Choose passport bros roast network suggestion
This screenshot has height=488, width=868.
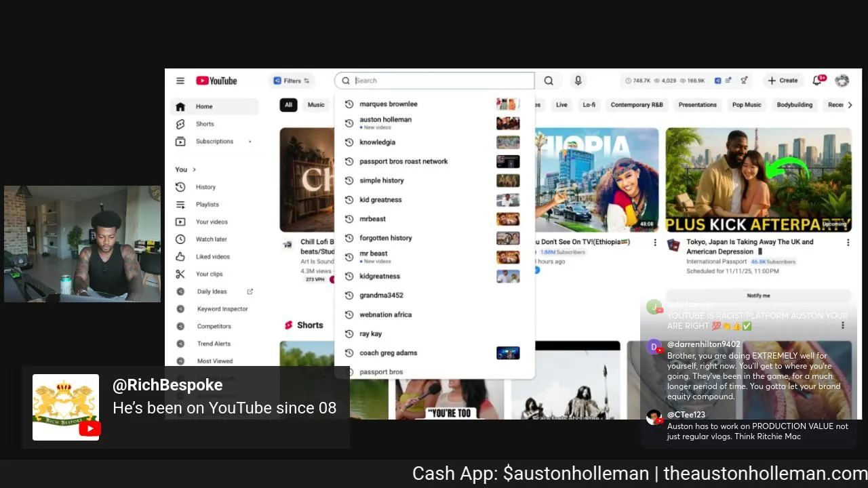pyautogui.click(x=434, y=161)
